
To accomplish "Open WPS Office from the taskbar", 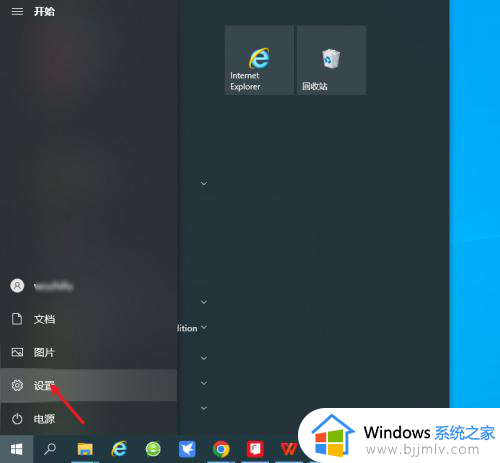I will tap(289, 449).
